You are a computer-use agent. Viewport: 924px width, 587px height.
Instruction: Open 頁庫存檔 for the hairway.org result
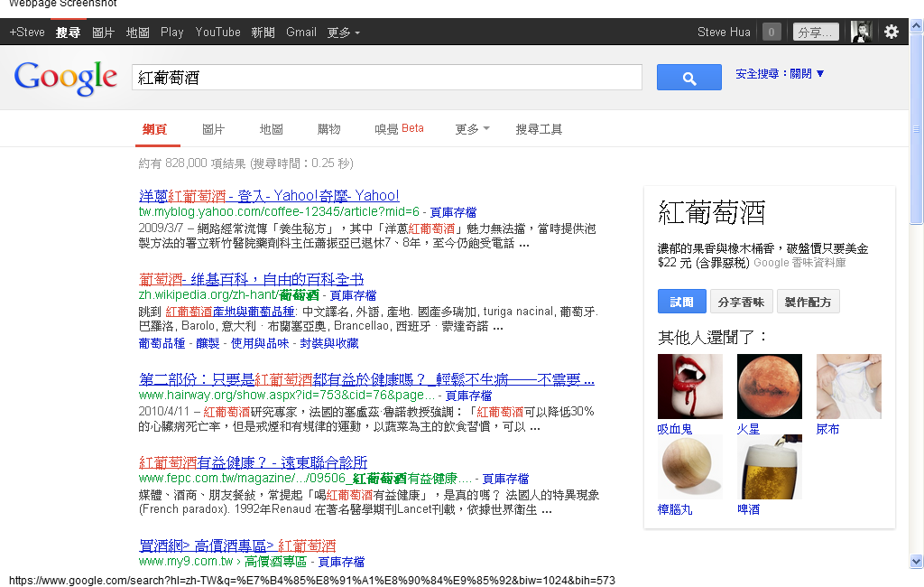(x=468, y=396)
